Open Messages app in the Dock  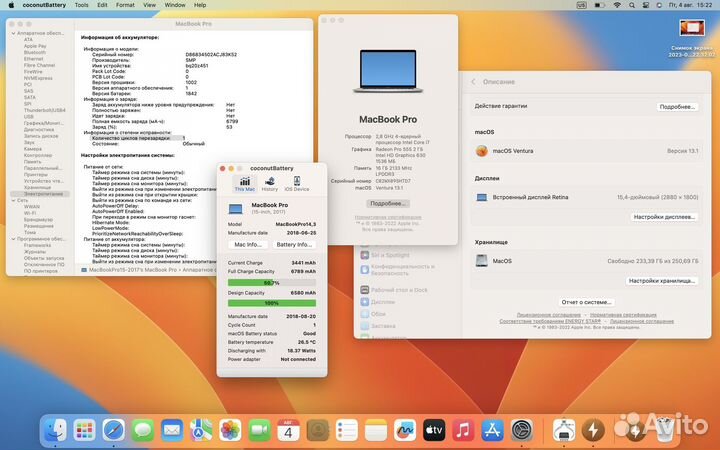pos(143,430)
